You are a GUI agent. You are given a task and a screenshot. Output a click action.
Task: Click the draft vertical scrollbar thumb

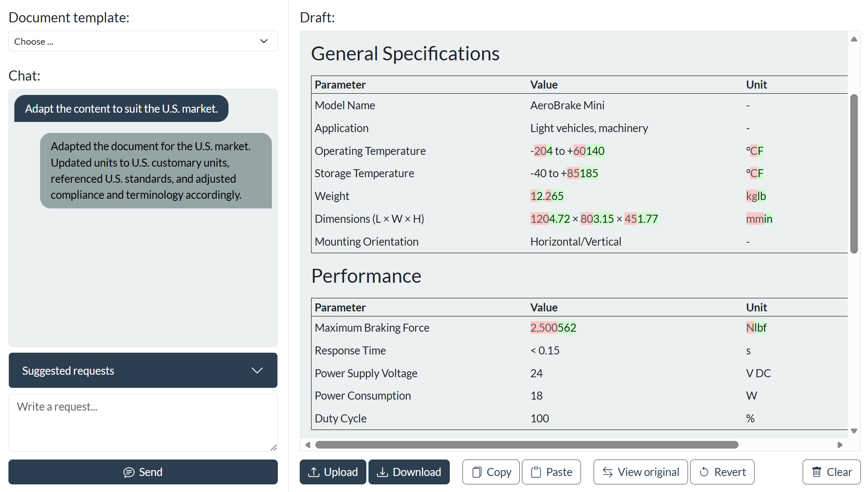click(x=854, y=173)
